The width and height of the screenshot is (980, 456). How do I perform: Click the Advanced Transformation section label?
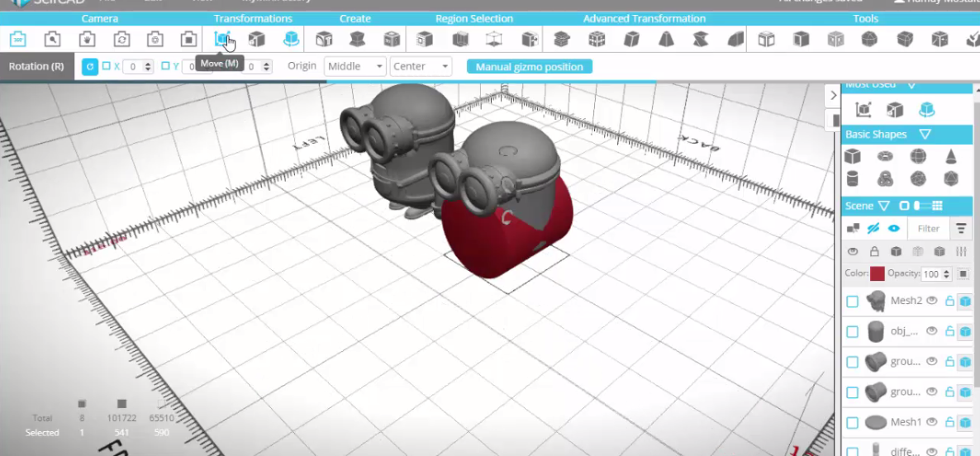click(645, 19)
